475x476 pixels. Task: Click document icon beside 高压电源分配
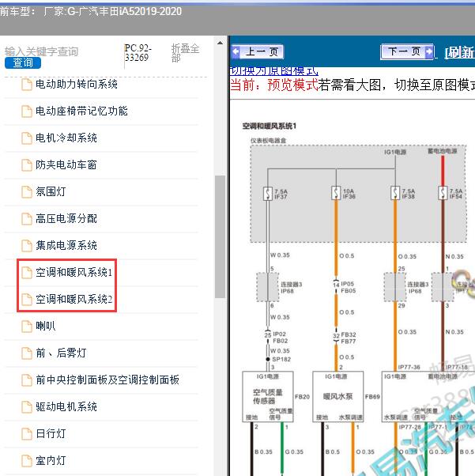pos(27,219)
